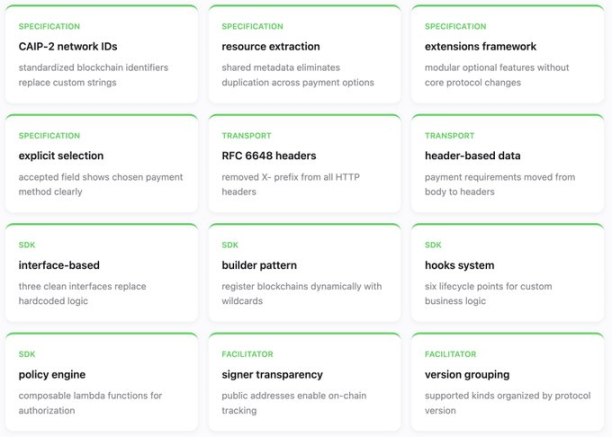
Task: Click the TRANSPORT label above RFC 6648 headers
Action: coord(247,135)
